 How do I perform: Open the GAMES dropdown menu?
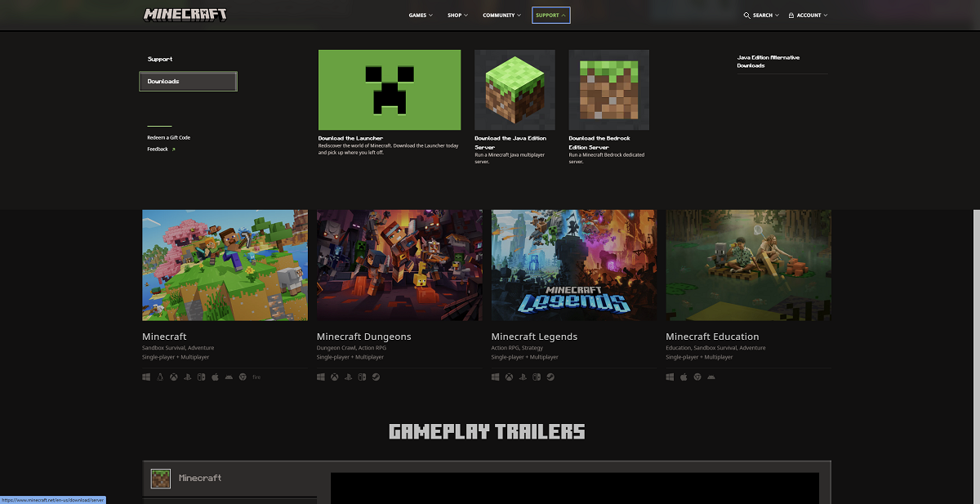pyautogui.click(x=420, y=15)
